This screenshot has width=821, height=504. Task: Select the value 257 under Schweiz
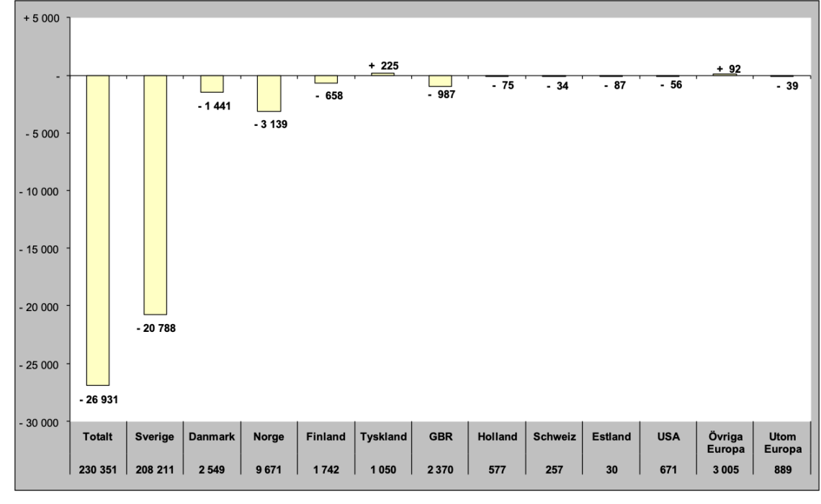[x=555, y=470]
